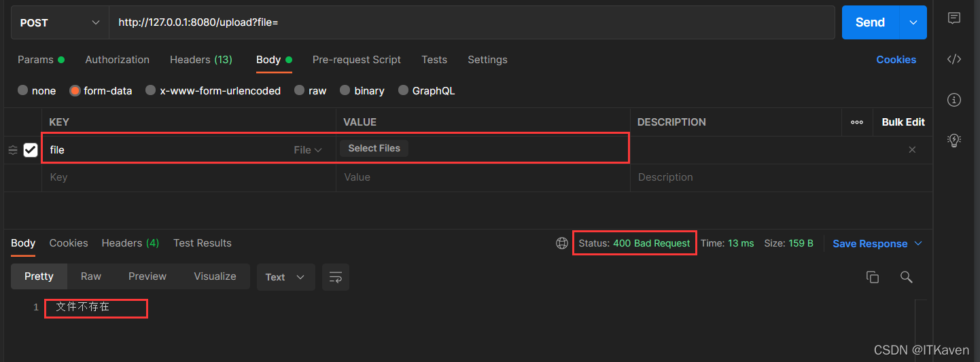Copy the response body with copy icon
This screenshot has height=362, width=980.
(873, 277)
